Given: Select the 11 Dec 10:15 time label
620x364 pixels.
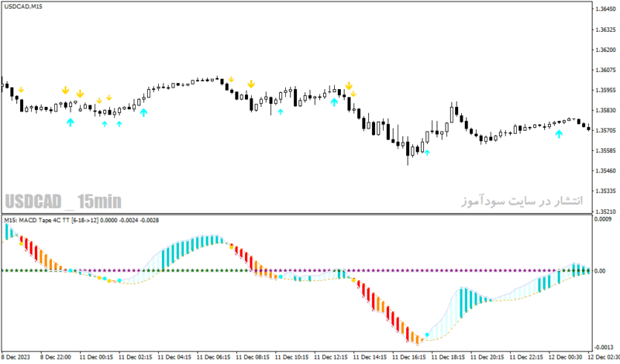Looking at the screenshot, I should click(x=292, y=357).
